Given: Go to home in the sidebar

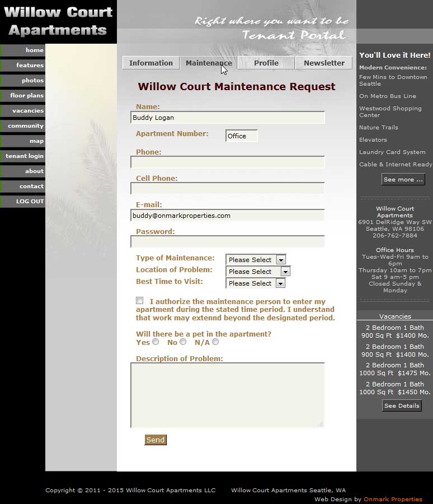Looking at the screenshot, I should pyautogui.click(x=22, y=50).
